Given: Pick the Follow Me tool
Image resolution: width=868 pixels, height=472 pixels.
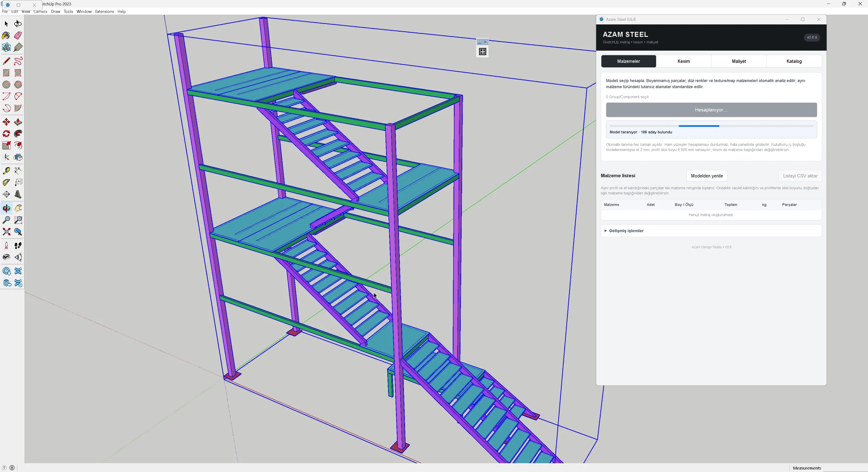Looking at the screenshot, I should 18,134.
